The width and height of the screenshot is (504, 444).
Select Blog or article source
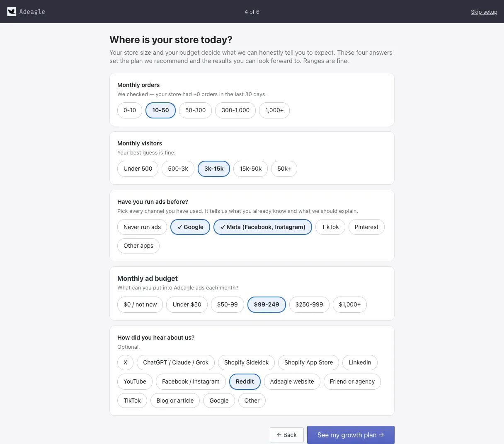[x=175, y=401]
